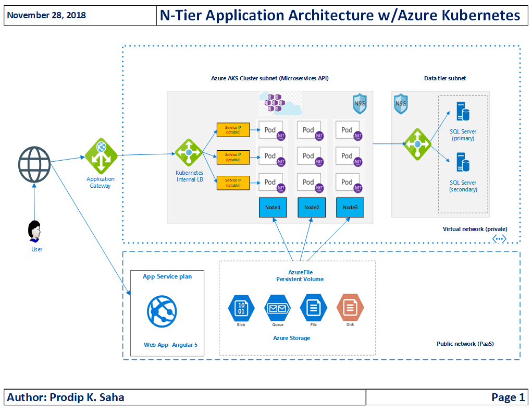The height and width of the screenshot is (411, 532).
Task: Click the "Kubernetes Internal LB" caption text
Action: tap(189, 176)
